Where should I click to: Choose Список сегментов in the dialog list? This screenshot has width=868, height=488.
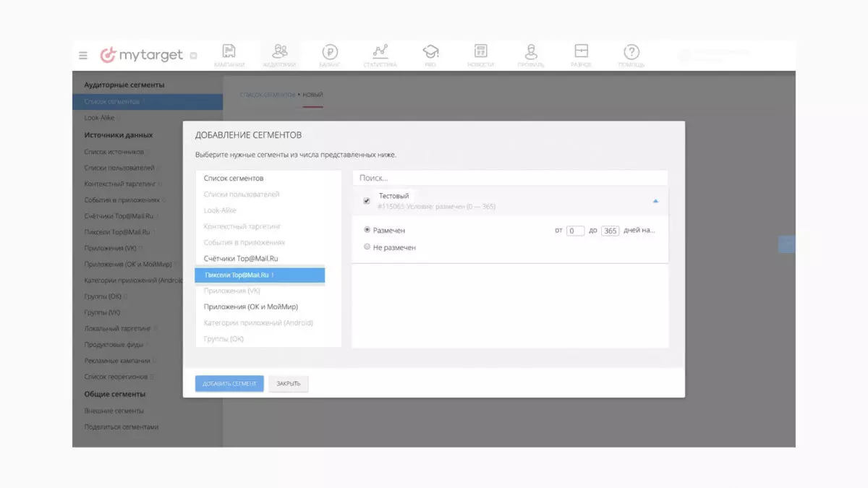[233, 178]
